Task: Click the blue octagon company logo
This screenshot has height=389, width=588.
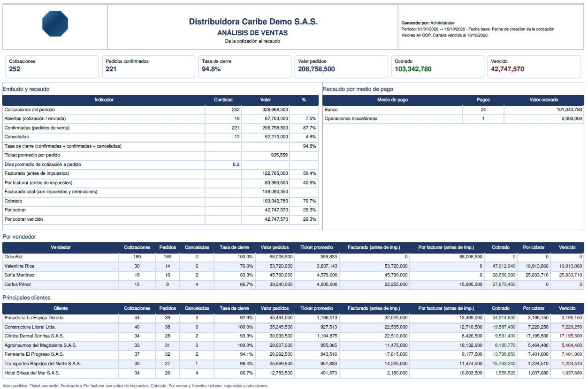Action: (55, 23)
